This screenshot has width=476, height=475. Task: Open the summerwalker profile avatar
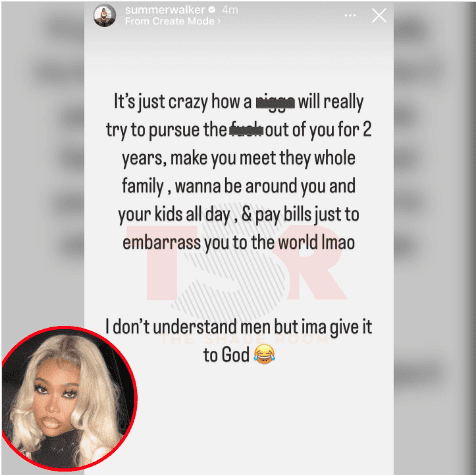click(105, 15)
